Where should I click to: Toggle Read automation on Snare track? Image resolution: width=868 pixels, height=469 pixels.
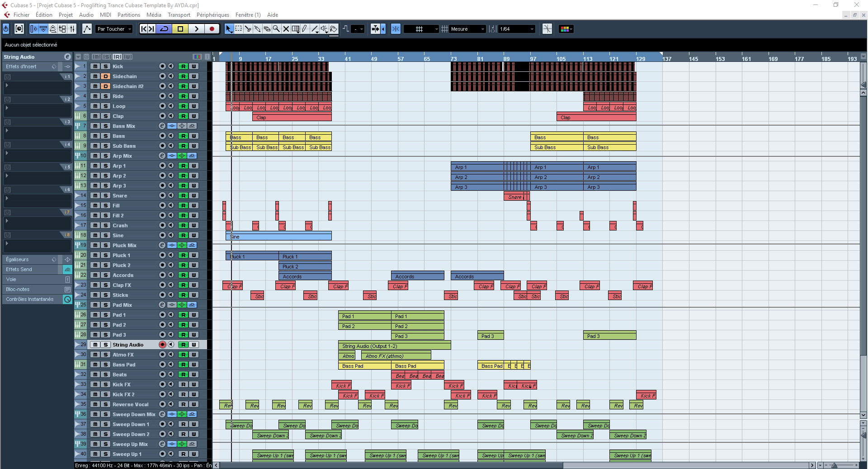click(x=183, y=196)
